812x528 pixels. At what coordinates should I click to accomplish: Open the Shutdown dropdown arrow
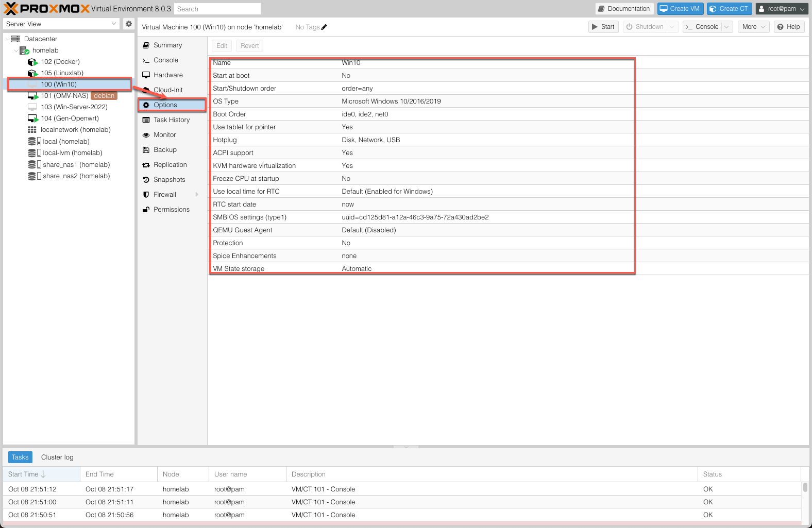[x=672, y=27]
